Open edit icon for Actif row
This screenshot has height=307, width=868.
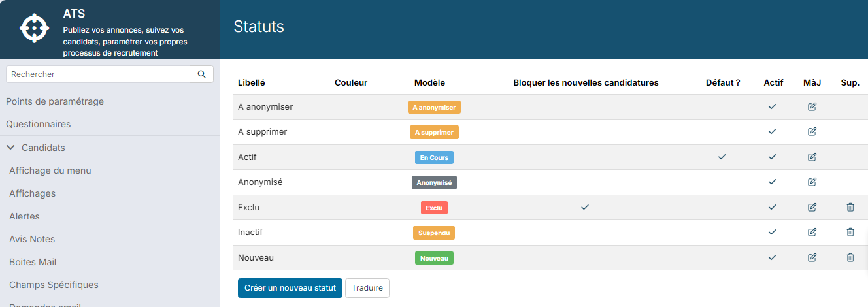click(x=812, y=157)
